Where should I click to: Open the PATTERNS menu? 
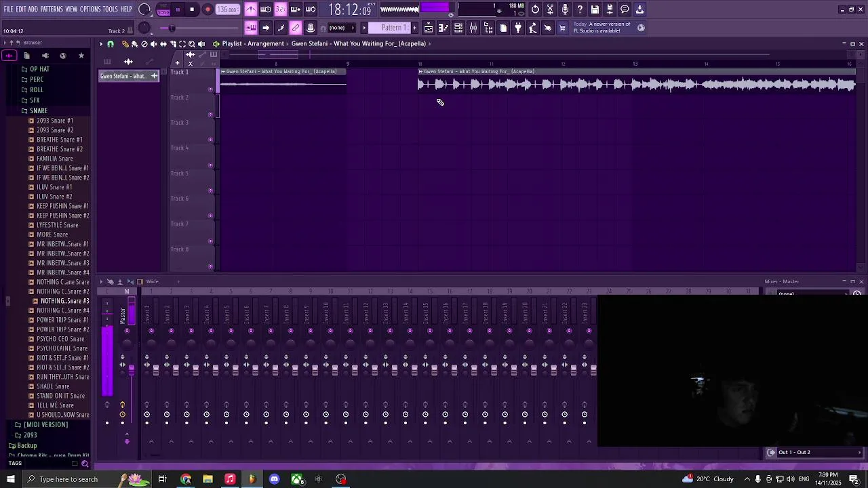pyautogui.click(x=52, y=9)
